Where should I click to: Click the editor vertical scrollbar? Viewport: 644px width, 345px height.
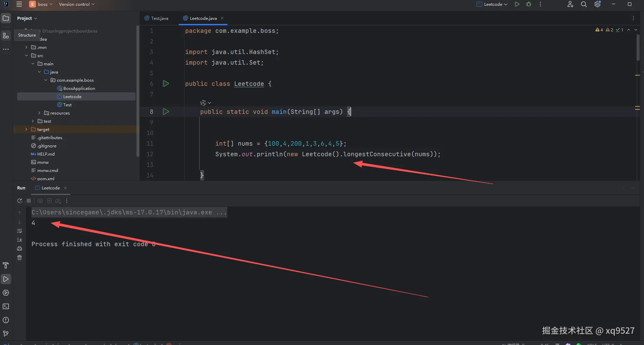[x=638, y=48]
